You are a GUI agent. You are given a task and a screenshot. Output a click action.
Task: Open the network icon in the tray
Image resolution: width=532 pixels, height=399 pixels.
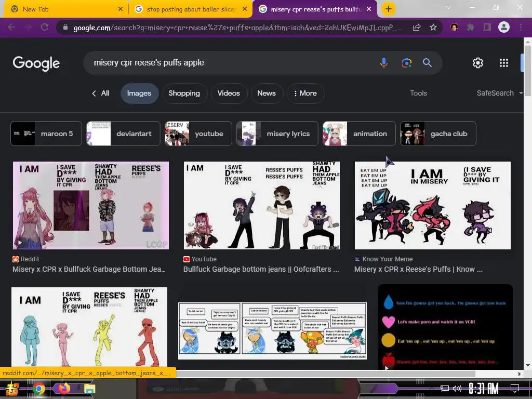(x=444, y=389)
